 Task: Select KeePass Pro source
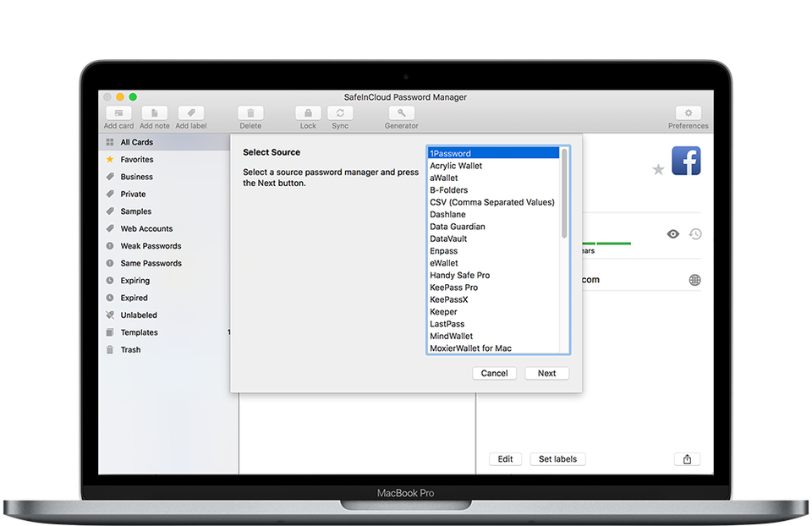pyautogui.click(x=493, y=288)
